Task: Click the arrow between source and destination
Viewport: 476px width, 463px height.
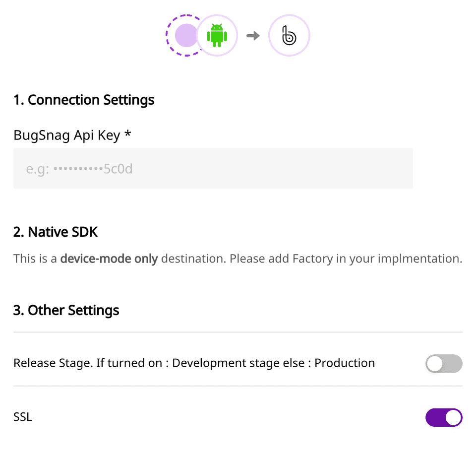Action: tap(253, 35)
